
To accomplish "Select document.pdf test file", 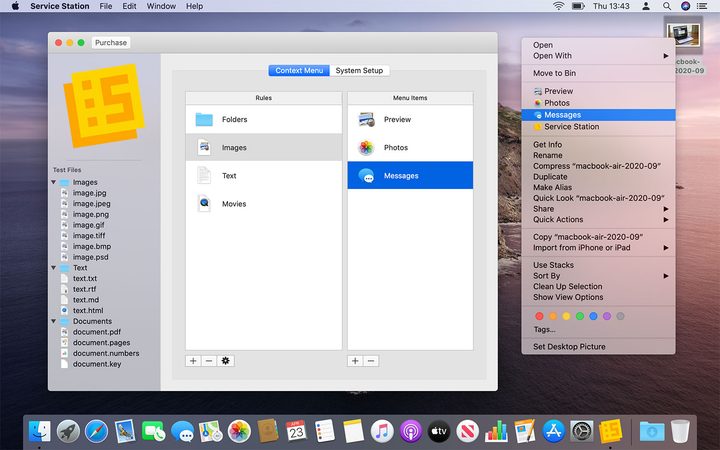I will point(96,332).
